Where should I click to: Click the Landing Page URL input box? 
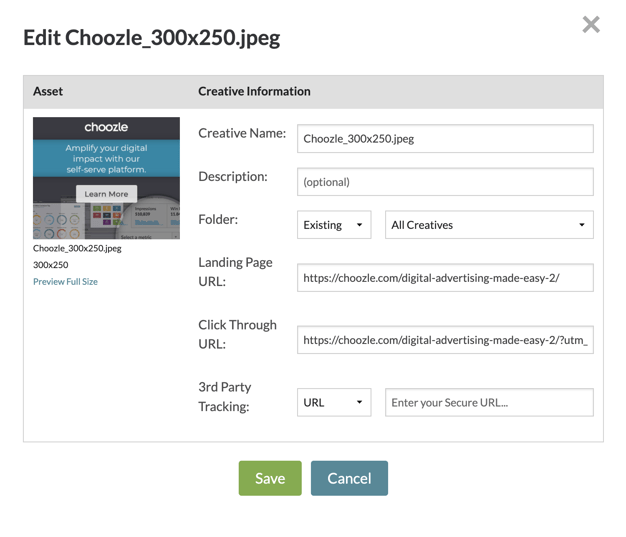(445, 278)
